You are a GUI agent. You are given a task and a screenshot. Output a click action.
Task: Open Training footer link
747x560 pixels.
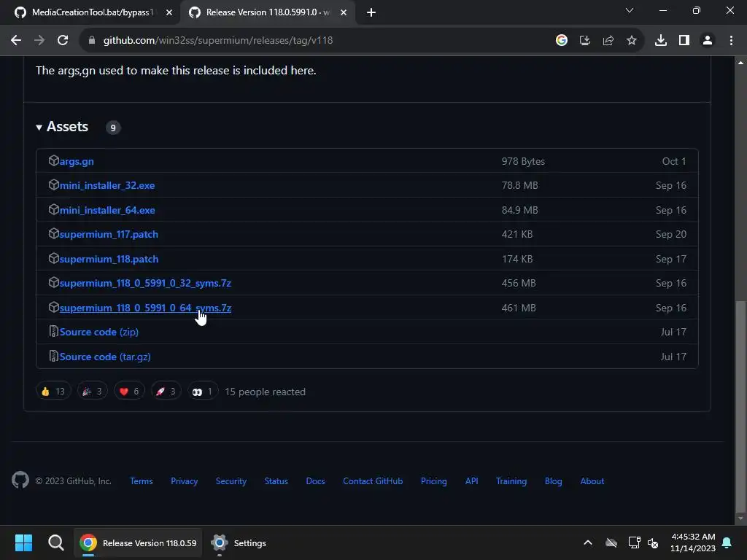pyautogui.click(x=511, y=481)
